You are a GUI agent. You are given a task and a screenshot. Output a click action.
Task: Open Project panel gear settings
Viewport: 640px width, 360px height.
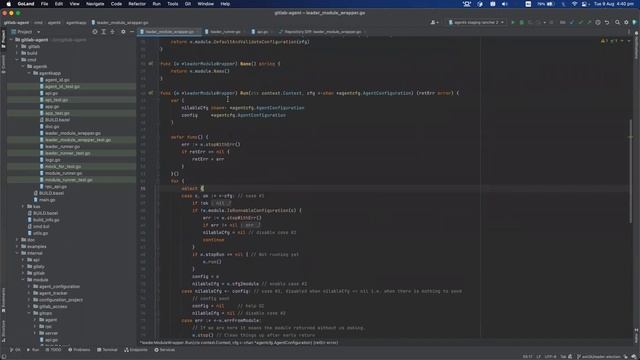[123, 32]
